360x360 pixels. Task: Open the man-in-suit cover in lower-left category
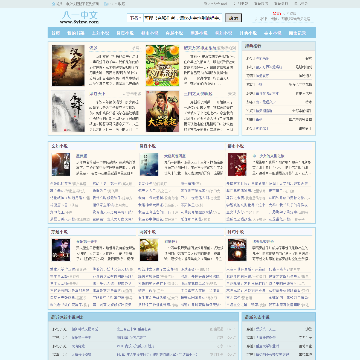[61, 250]
